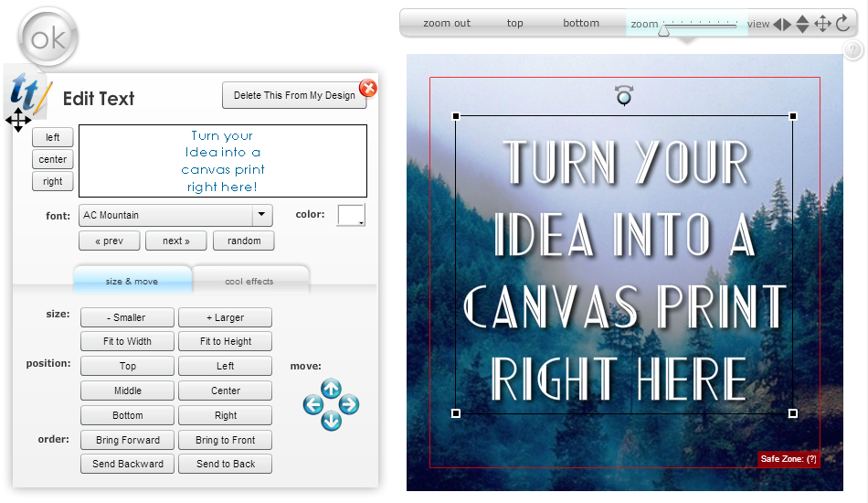Screen dimensions: 868x503
Task: Align text right
Action: [53, 181]
